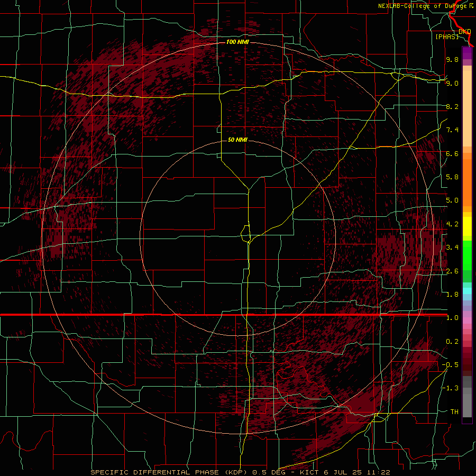The width and height of the screenshot is (476, 476).
Task: Select the yellow swatch on the colorbar
Action: [467, 226]
